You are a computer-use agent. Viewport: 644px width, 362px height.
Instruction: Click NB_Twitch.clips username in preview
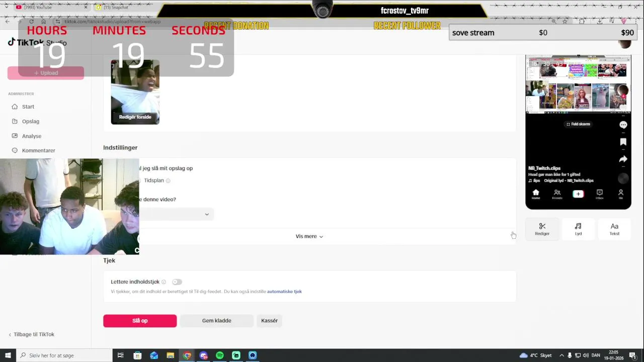[x=544, y=168]
